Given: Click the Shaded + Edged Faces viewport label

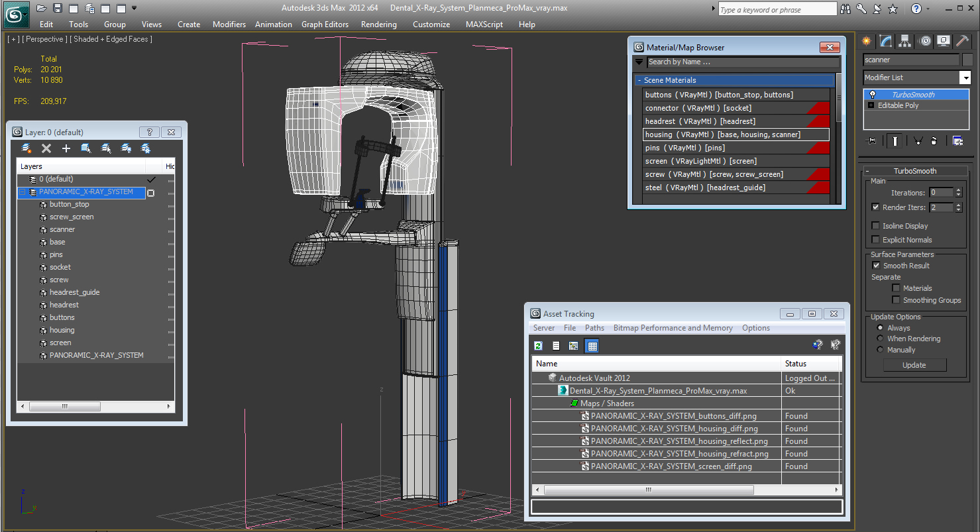Looking at the screenshot, I should pyautogui.click(x=113, y=39).
